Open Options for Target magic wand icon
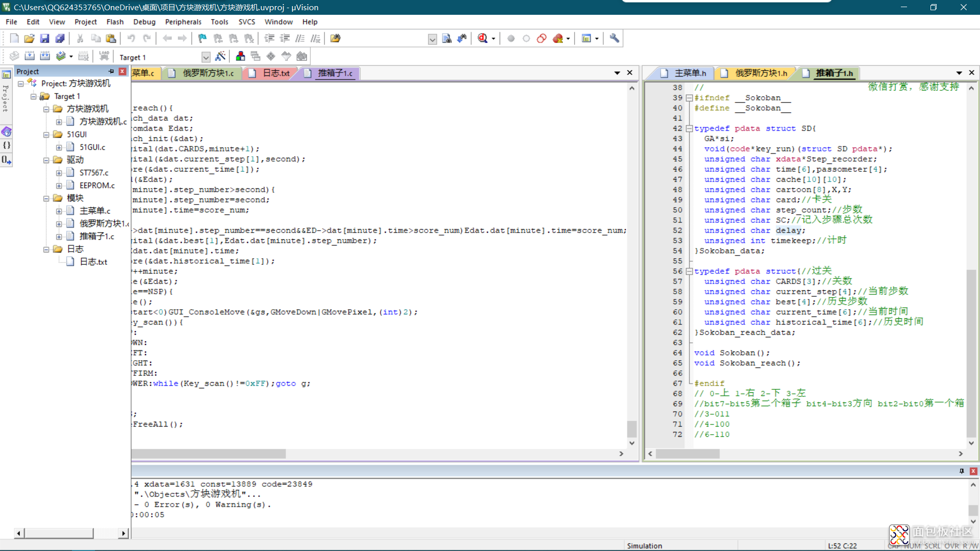Image resolution: width=980 pixels, height=551 pixels. [220, 56]
